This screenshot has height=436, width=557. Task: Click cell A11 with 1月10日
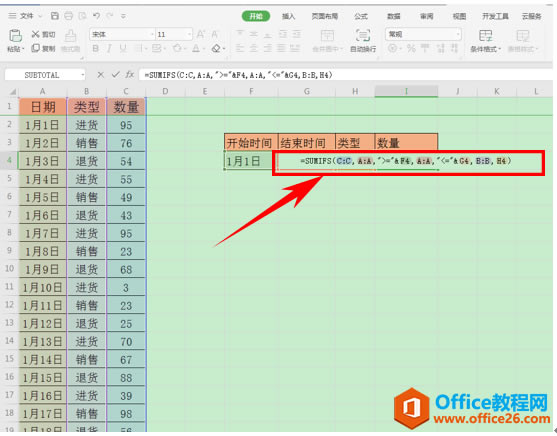point(42,287)
